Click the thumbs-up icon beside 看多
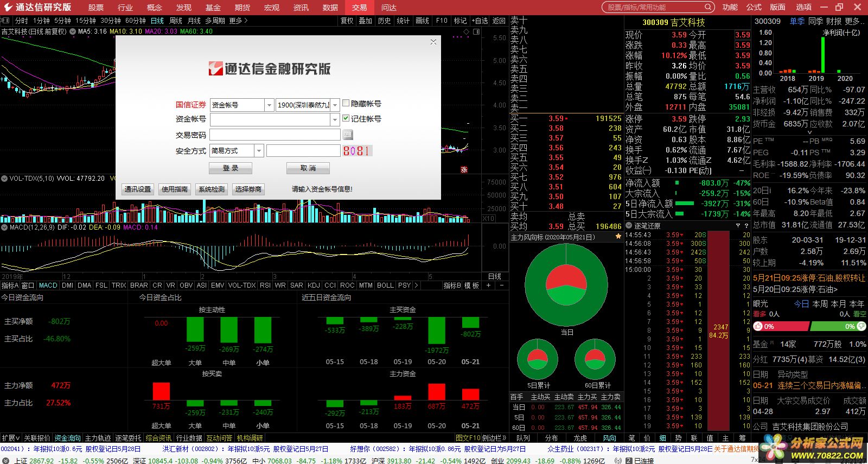 pos(758,326)
